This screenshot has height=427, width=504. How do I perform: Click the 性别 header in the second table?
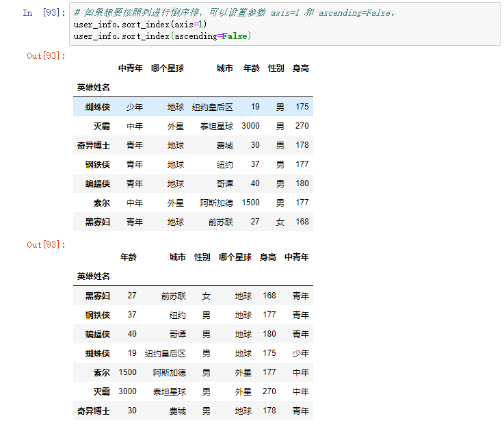point(202,257)
